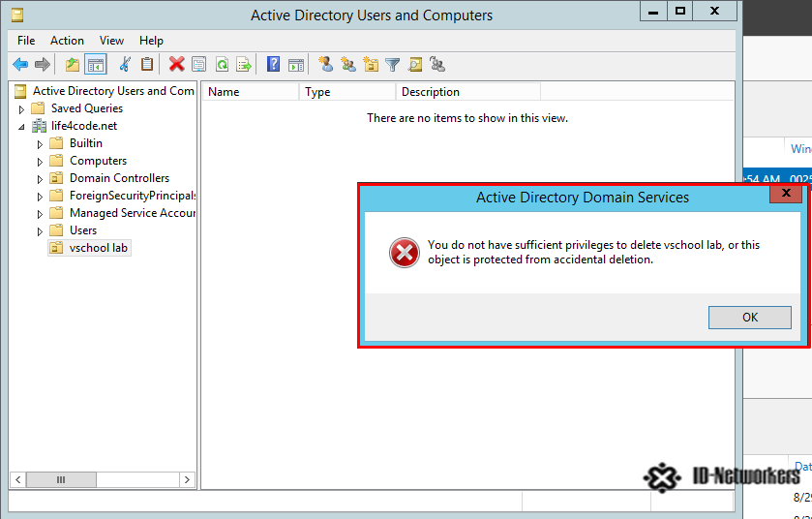This screenshot has width=812, height=519.
Task: Select Saved Queries in the tree
Action: pyautogui.click(x=86, y=108)
